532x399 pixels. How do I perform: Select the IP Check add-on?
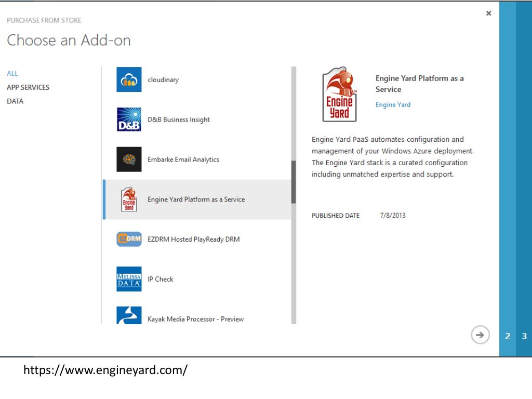(x=197, y=279)
